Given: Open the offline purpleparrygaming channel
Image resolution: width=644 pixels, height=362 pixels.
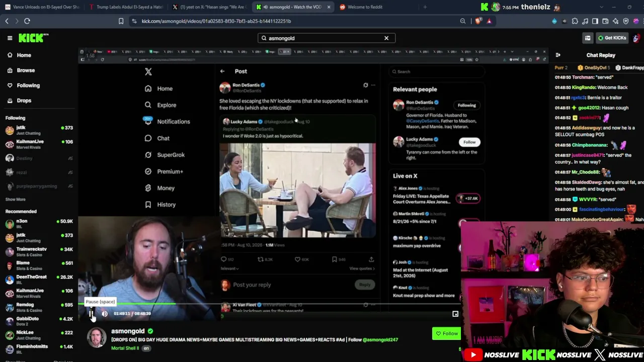Looking at the screenshot, I should (39, 186).
